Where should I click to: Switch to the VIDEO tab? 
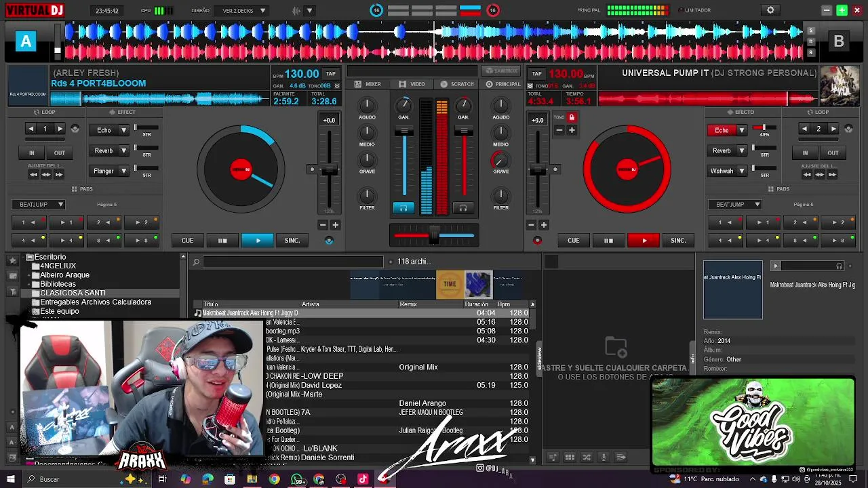pyautogui.click(x=412, y=84)
